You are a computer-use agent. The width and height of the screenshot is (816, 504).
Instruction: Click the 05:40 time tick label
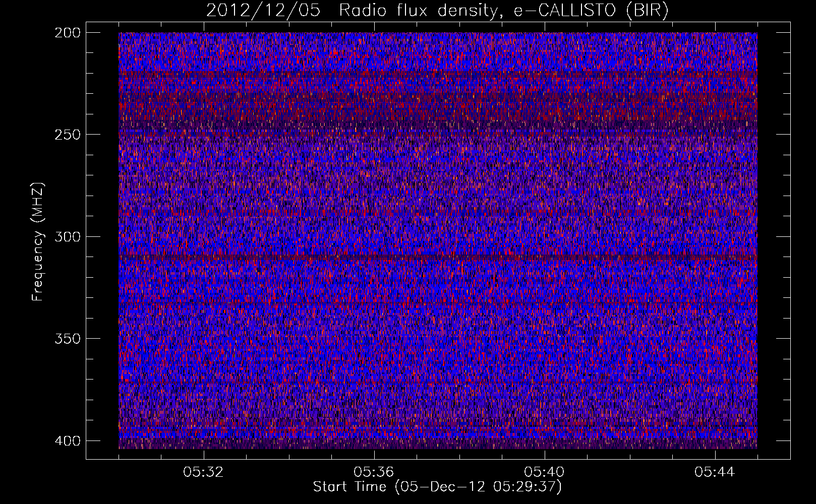(x=544, y=472)
